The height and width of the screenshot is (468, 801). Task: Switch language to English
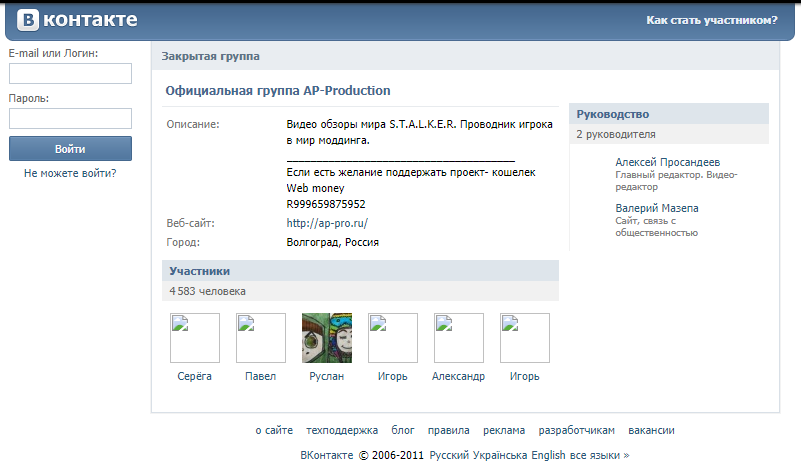[x=548, y=455]
